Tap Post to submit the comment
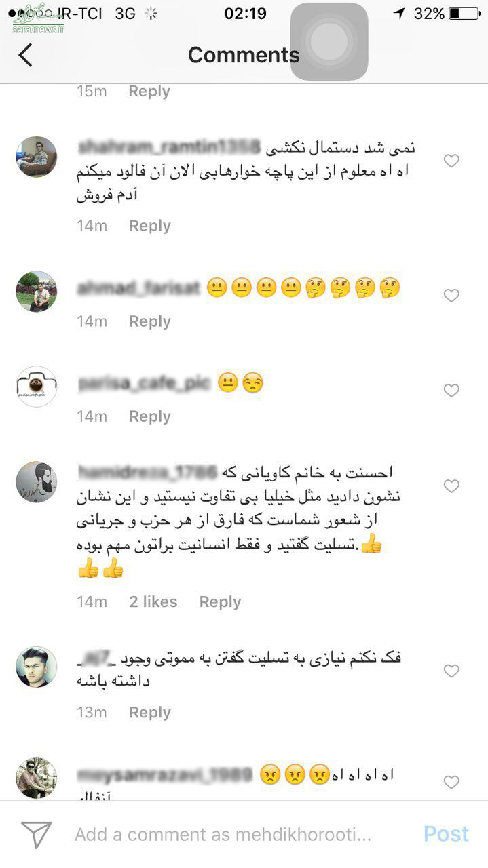488x868 pixels. tap(446, 834)
